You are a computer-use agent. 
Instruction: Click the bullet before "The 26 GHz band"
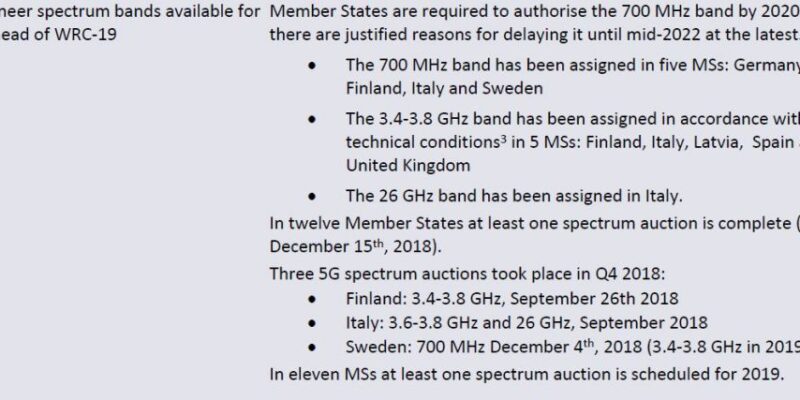coord(311,196)
